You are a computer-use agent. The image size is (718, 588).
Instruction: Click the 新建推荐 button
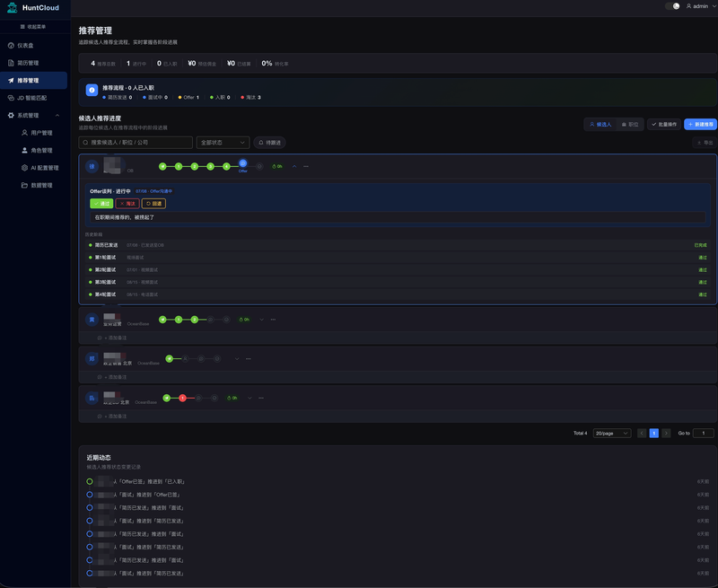pyautogui.click(x=700, y=124)
